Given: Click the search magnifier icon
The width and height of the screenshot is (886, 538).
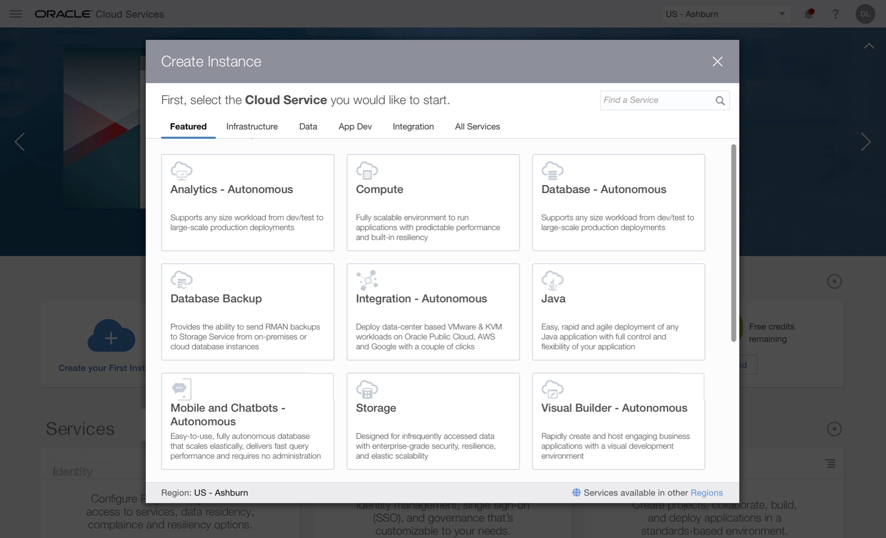Looking at the screenshot, I should (720, 101).
